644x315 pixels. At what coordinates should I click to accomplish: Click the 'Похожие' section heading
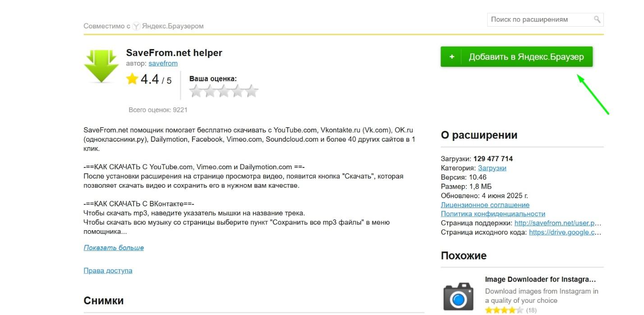point(464,255)
